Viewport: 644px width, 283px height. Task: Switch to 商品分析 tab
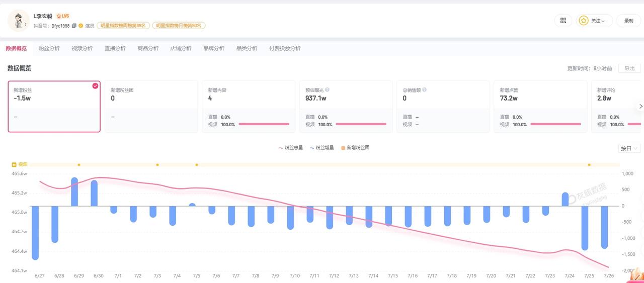[148, 48]
